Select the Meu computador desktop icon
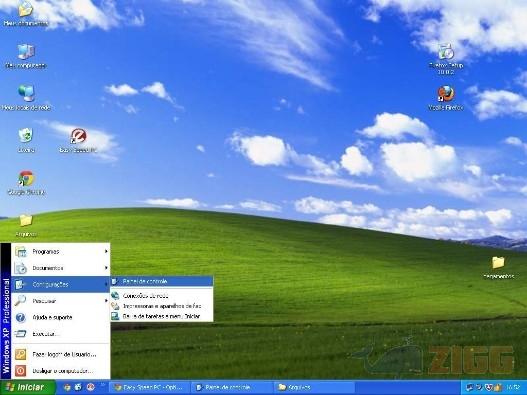Screen dimensions: 527x395 26,56
